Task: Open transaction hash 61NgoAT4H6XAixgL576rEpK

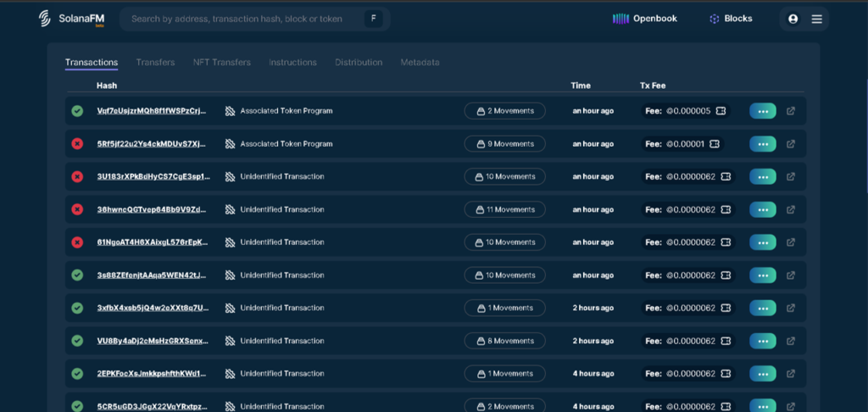Action: click(153, 242)
